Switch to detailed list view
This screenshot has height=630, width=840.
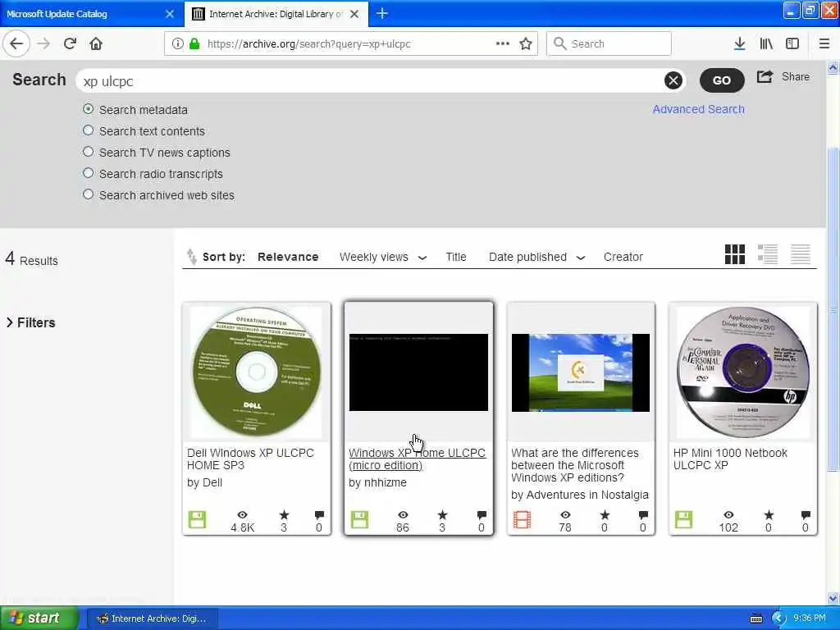(768, 254)
